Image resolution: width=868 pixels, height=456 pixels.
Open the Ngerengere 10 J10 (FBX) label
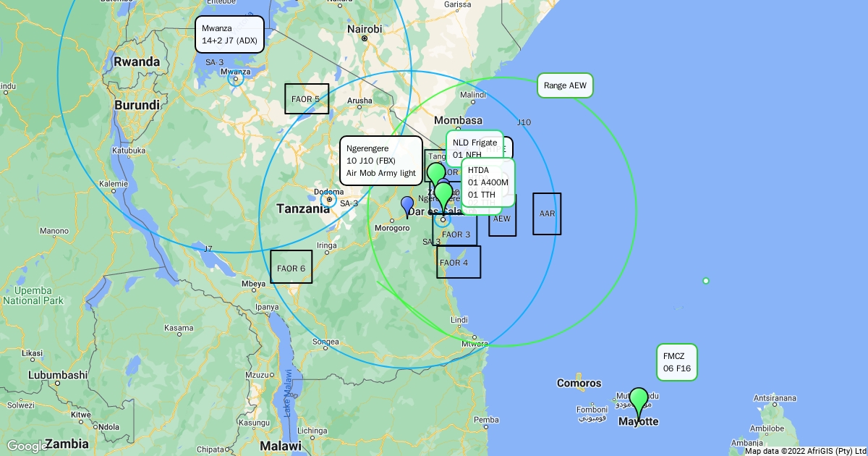pos(381,161)
